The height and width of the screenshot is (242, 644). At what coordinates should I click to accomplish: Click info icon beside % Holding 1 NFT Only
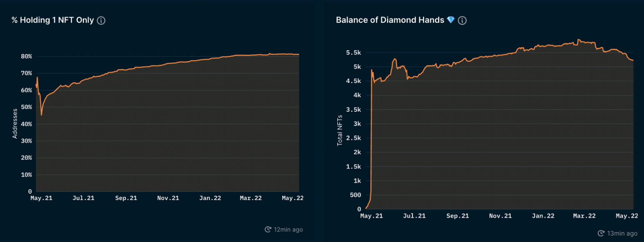click(x=101, y=20)
